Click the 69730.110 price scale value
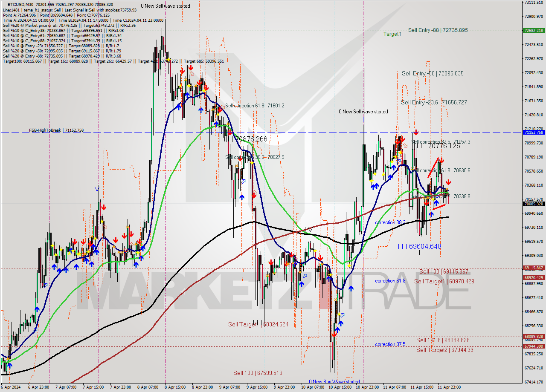546x392 pixels. [533, 228]
